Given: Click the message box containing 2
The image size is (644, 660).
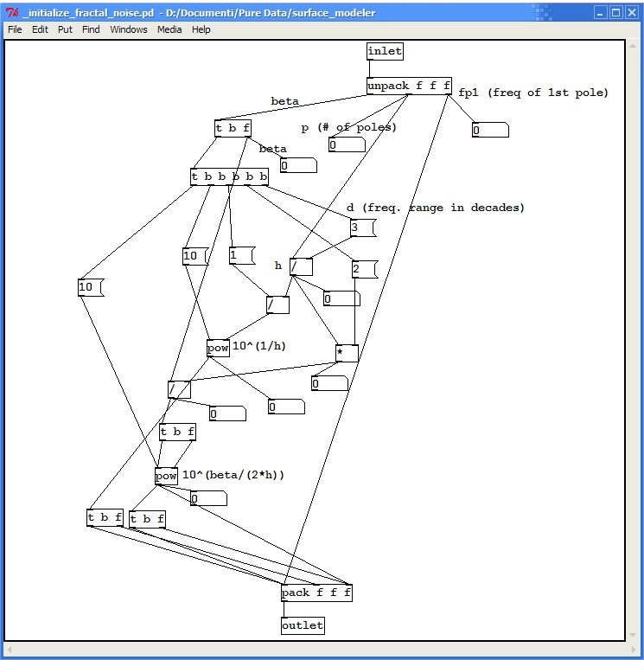Looking at the screenshot, I should pos(365,269).
